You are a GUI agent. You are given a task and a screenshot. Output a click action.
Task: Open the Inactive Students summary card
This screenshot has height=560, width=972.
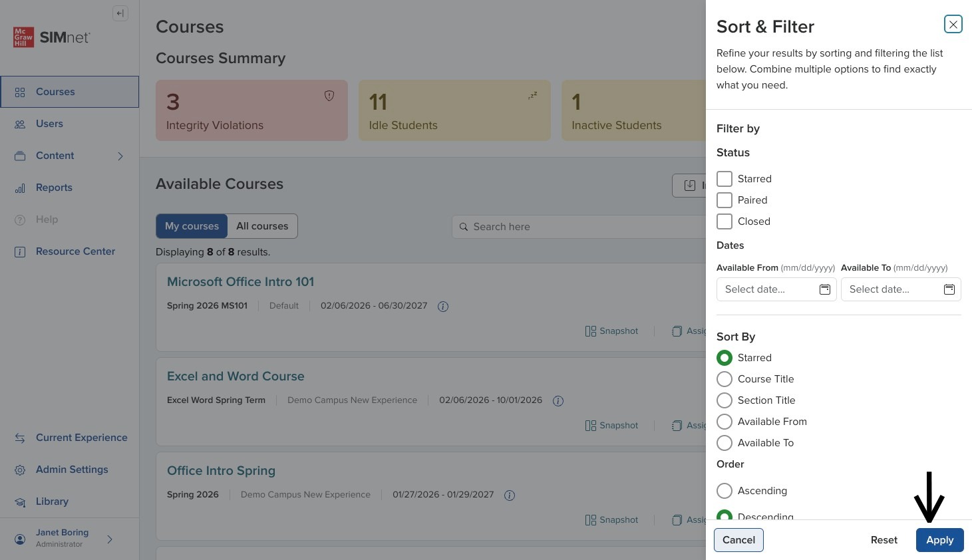(633, 110)
